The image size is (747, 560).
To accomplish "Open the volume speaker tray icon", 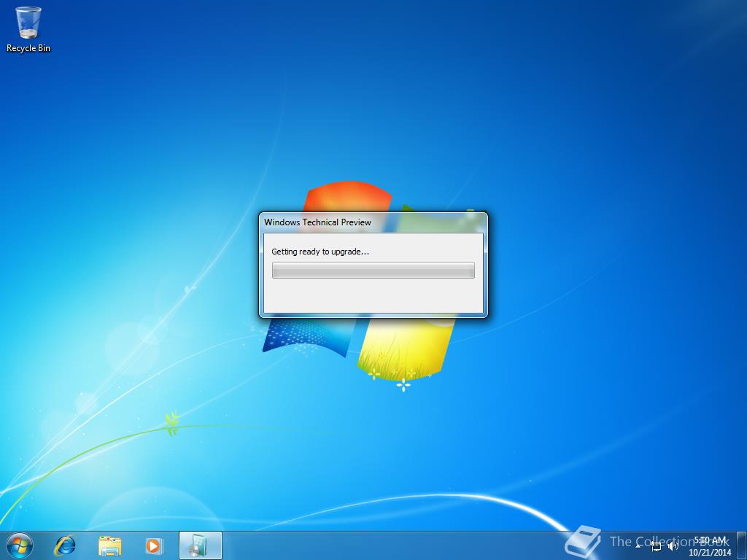I will (673, 546).
